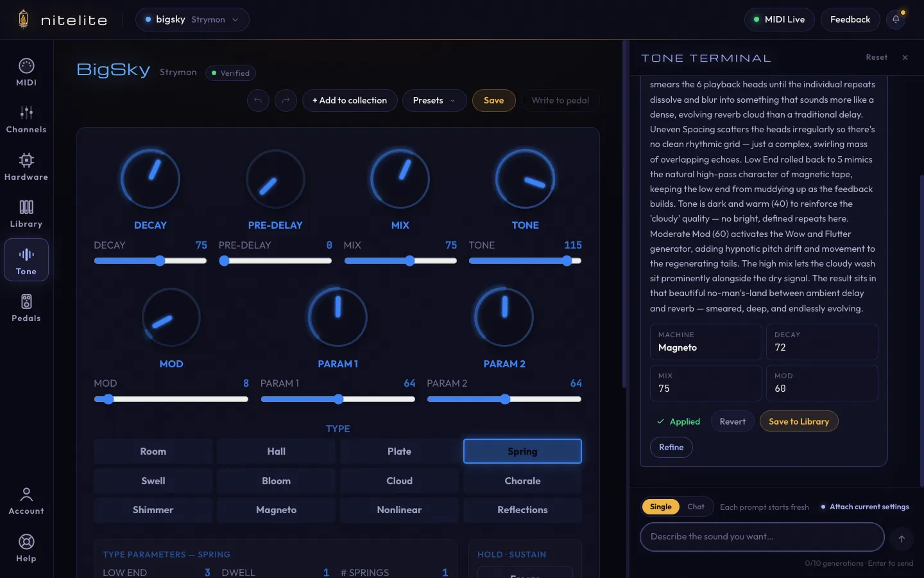924x578 pixels.
Task: Select the Spring reverb type
Action: [x=522, y=451]
